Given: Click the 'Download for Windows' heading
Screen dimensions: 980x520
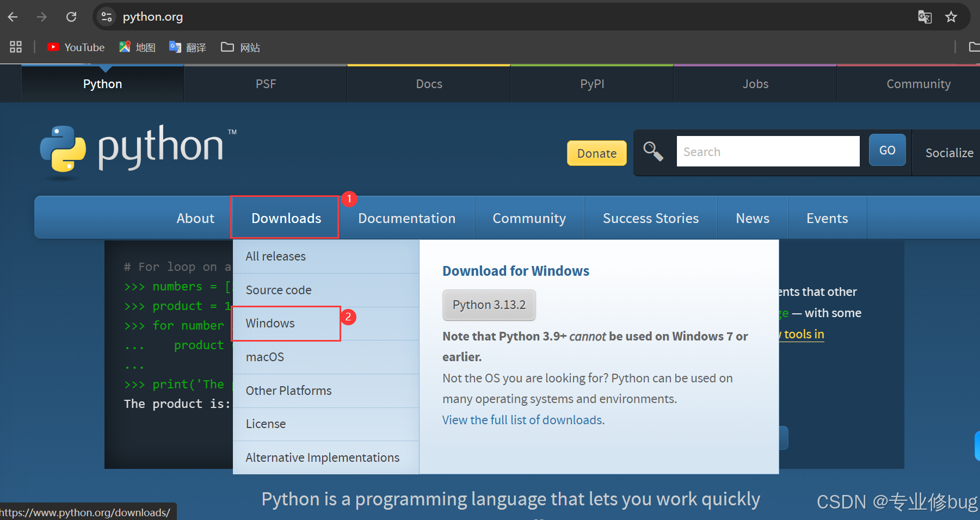Looking at the screenshot, I should [x=515, y=271].
